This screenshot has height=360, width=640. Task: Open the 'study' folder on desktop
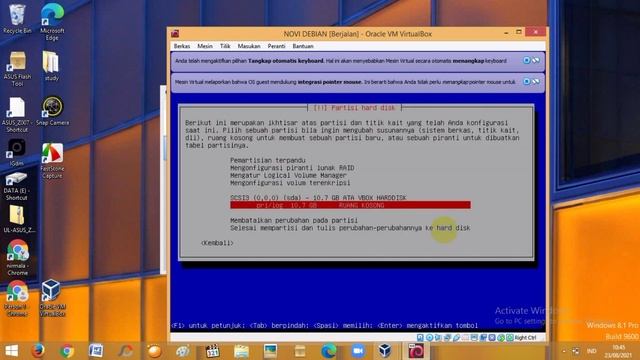tap(52, 66)
